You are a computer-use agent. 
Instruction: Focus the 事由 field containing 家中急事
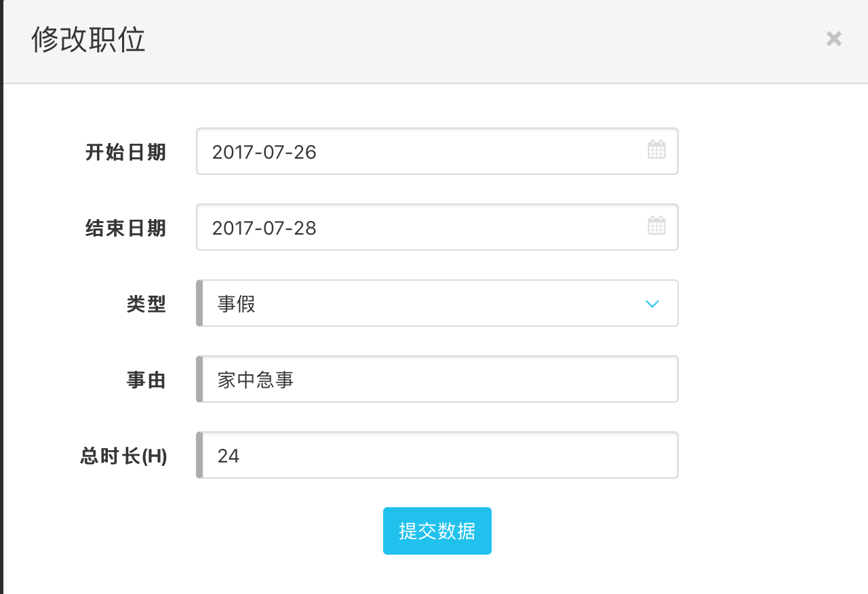click(439, 380)
